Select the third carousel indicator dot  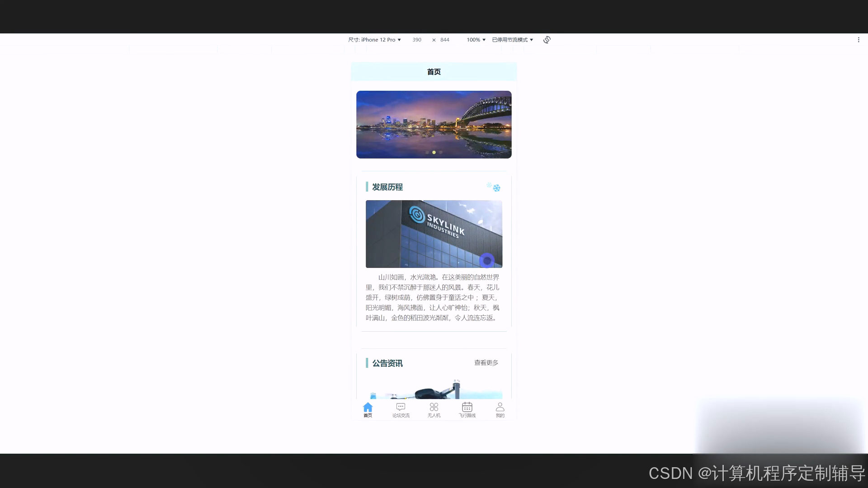[441, 152]
